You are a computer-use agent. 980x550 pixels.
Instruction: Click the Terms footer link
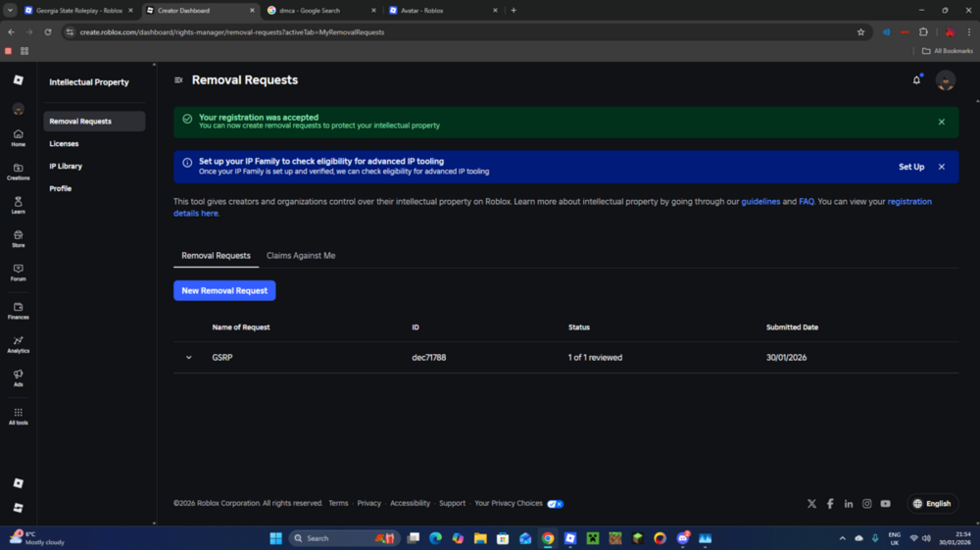pos(338,503)
